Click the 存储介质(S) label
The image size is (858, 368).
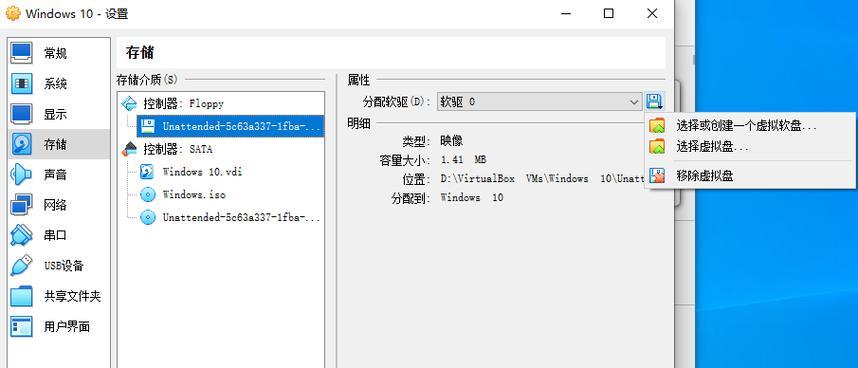(x=147, y=80)
